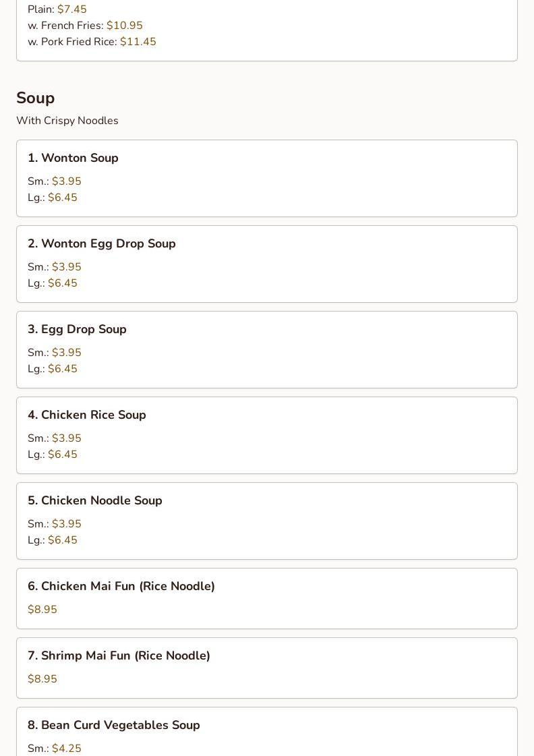
Task: Select the w. Pork Fried Rice $11.45 option
Action: 92,42
